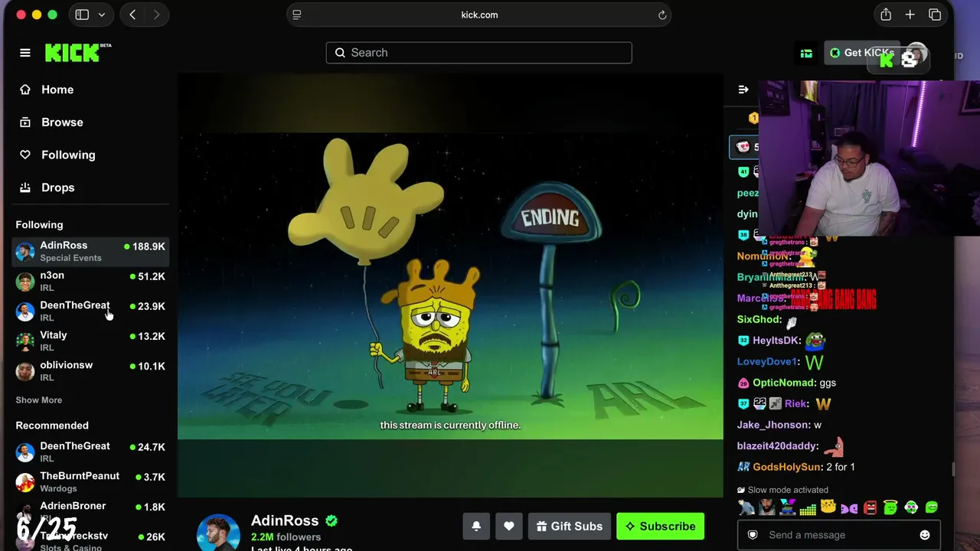Click the shield badge icon in chat input
Image resolution: width=980 pixels, height=551 pixels.
[753, 535]
